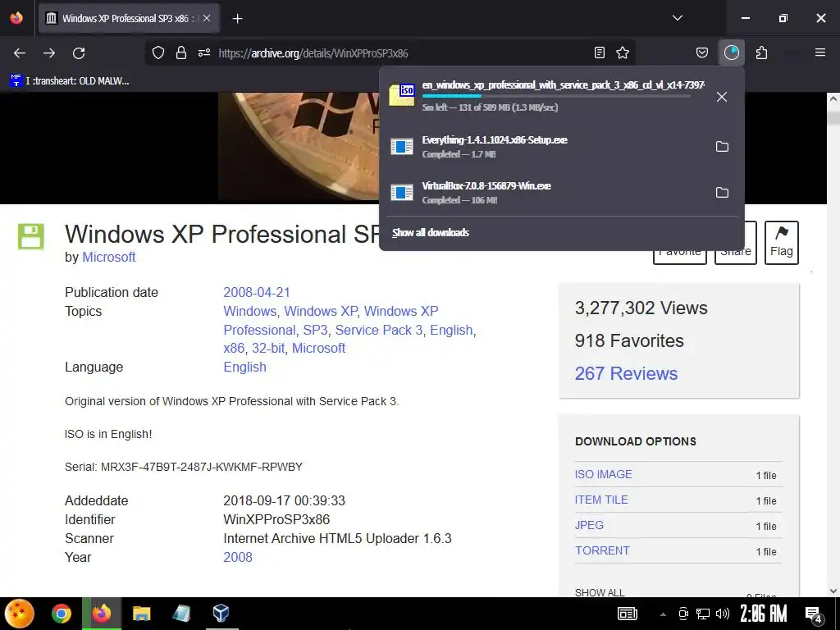The image size is (840, 630).
Task: Open the extensions puzzle icon
Action: point(761,52)
